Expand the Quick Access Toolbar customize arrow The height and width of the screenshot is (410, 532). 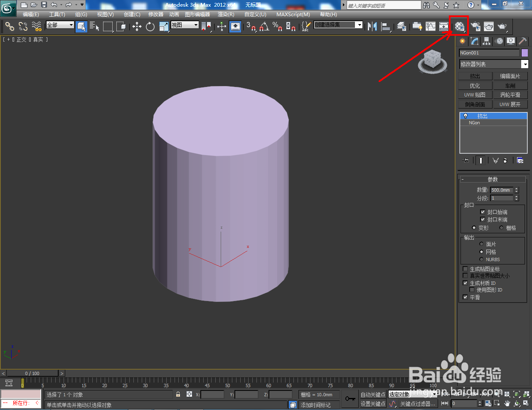(82, 5)
